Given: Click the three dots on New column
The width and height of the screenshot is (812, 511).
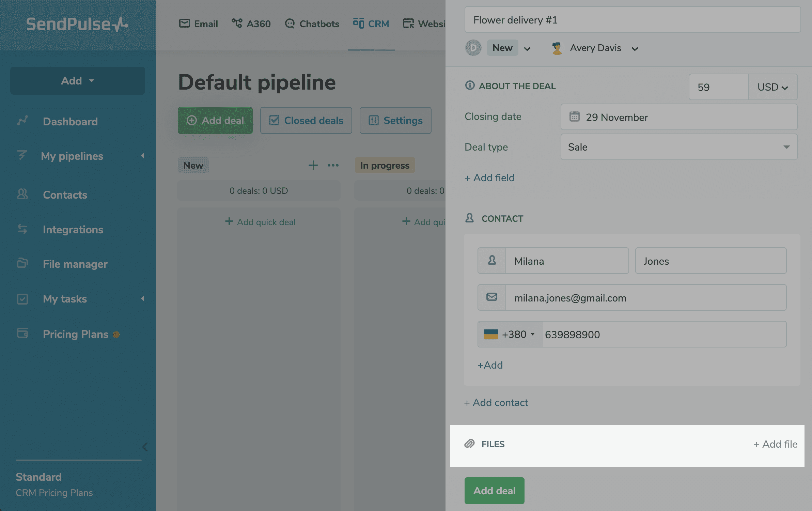Looking at the screenshot, I should [333, 165].
